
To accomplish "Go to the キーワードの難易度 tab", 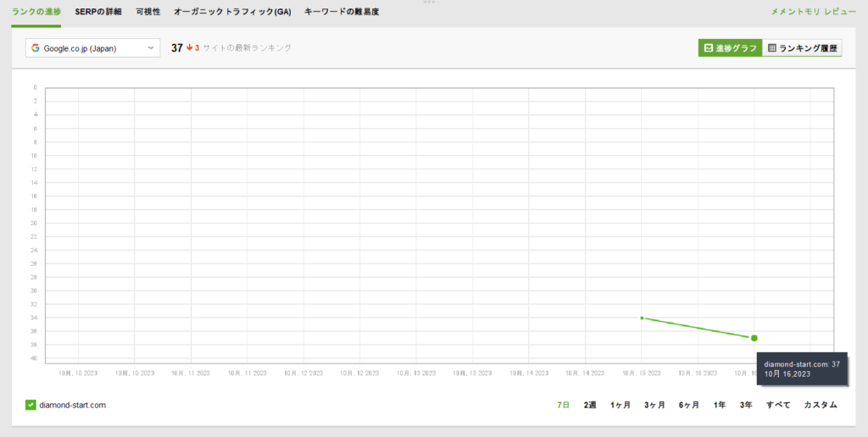I will (x=331, y=12).
